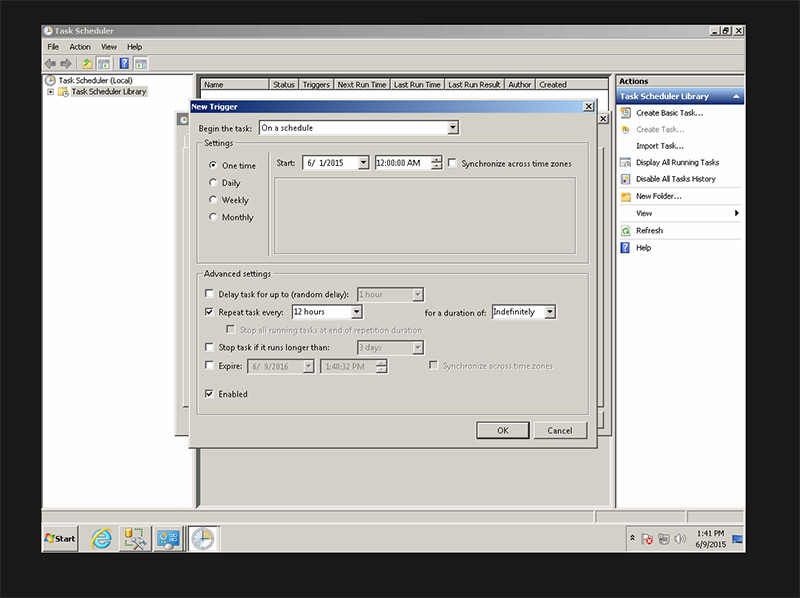Image resolution: width=800 pixels, height=598 pixels.
Task: Click the Triggers column header
Action: (316, 85)
